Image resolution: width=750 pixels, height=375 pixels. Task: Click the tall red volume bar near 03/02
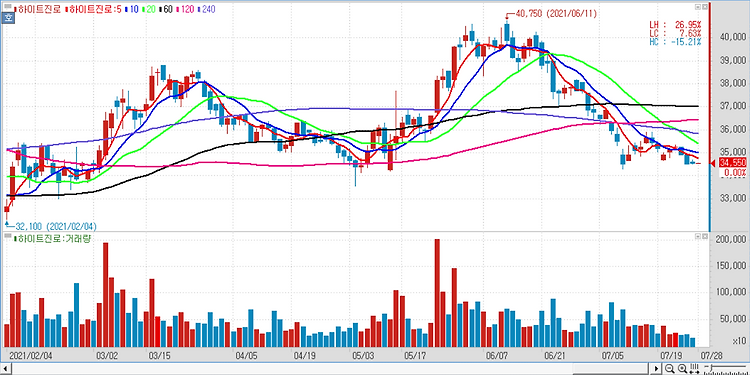click(x=106, y=295)
